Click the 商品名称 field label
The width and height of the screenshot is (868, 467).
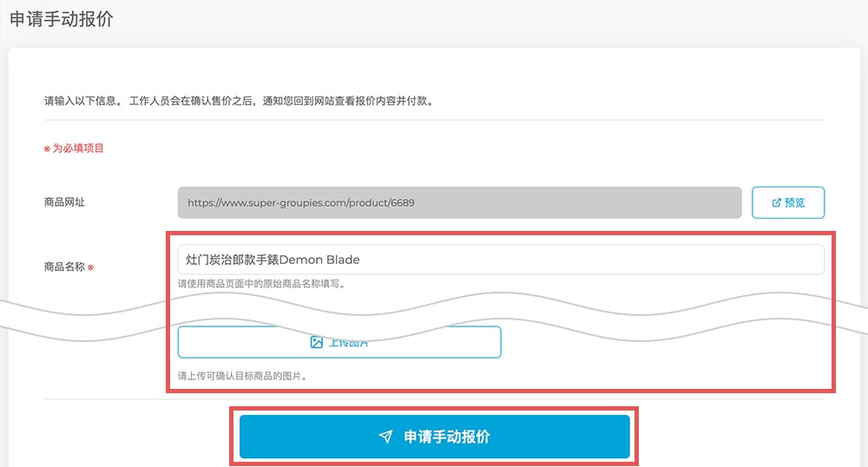[64, 267]
